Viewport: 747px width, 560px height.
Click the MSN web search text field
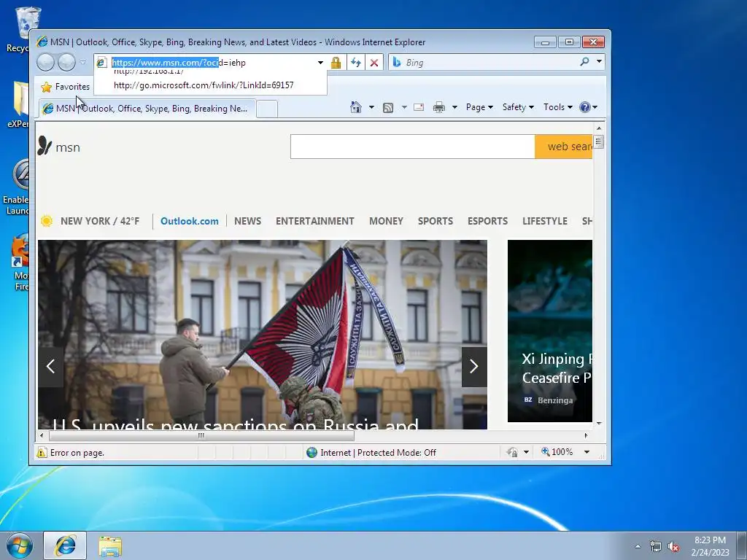point(413,147)
